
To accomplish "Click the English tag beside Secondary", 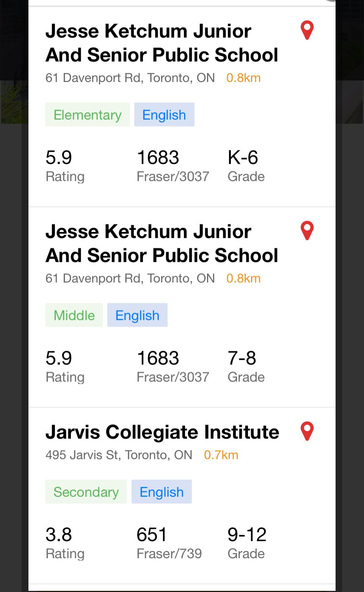I will click(162, 492).
